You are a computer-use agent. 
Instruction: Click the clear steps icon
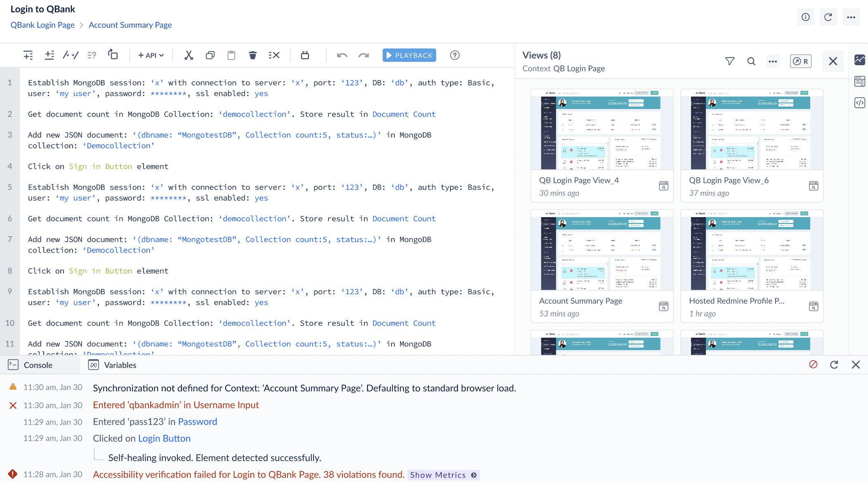coord(274,55)
